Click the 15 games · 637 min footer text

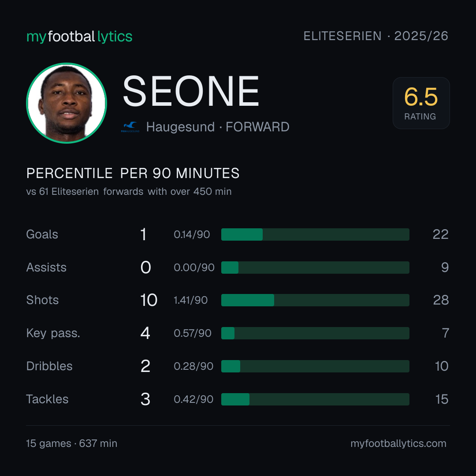[x=72, y=443]
